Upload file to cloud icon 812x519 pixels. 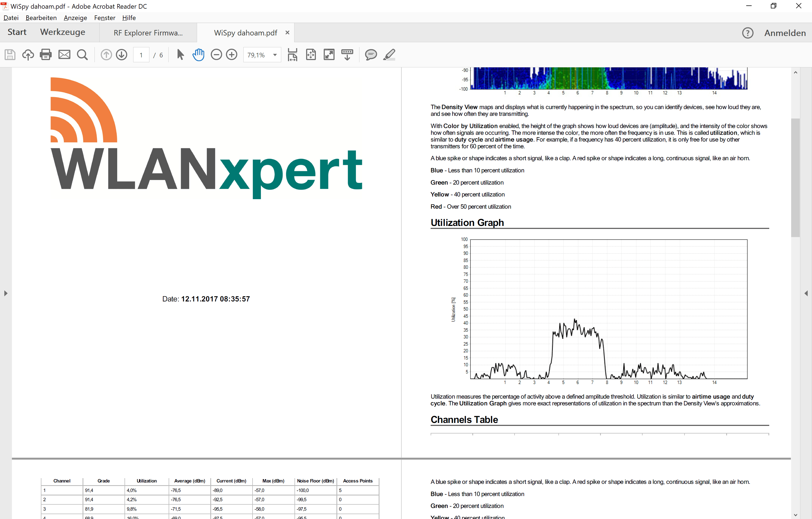[28, 55]
